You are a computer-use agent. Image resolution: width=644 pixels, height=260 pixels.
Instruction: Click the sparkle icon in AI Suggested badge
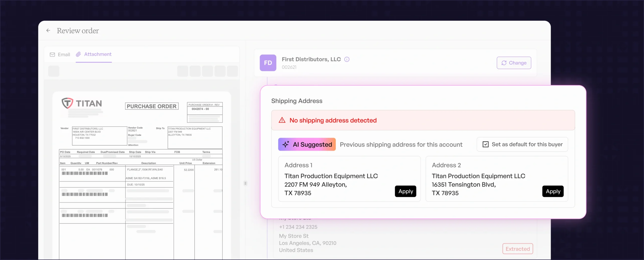coord(286,144)
